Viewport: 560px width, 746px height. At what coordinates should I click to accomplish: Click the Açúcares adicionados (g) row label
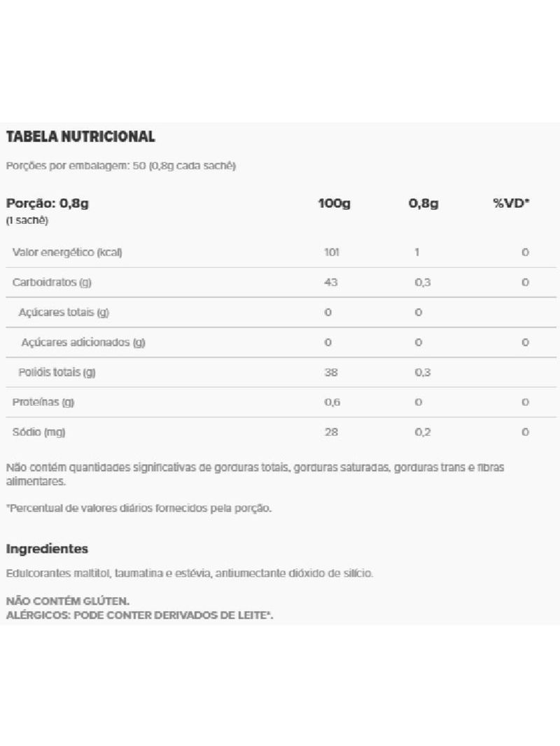(x=83, y=342)
